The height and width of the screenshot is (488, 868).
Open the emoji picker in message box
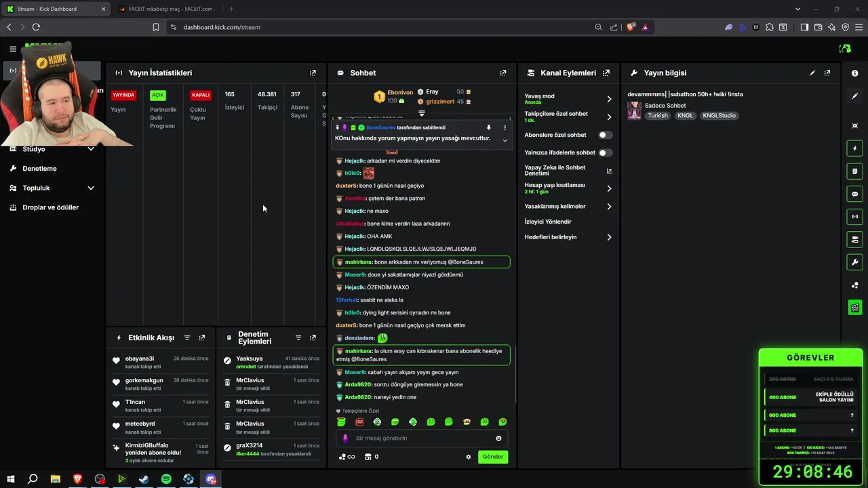pos(498,439)
